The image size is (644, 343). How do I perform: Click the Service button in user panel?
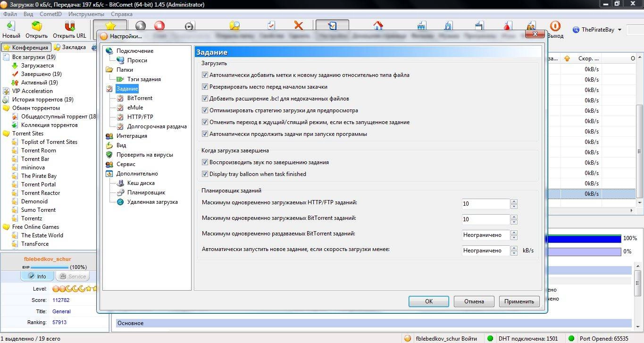pos(72,276)
